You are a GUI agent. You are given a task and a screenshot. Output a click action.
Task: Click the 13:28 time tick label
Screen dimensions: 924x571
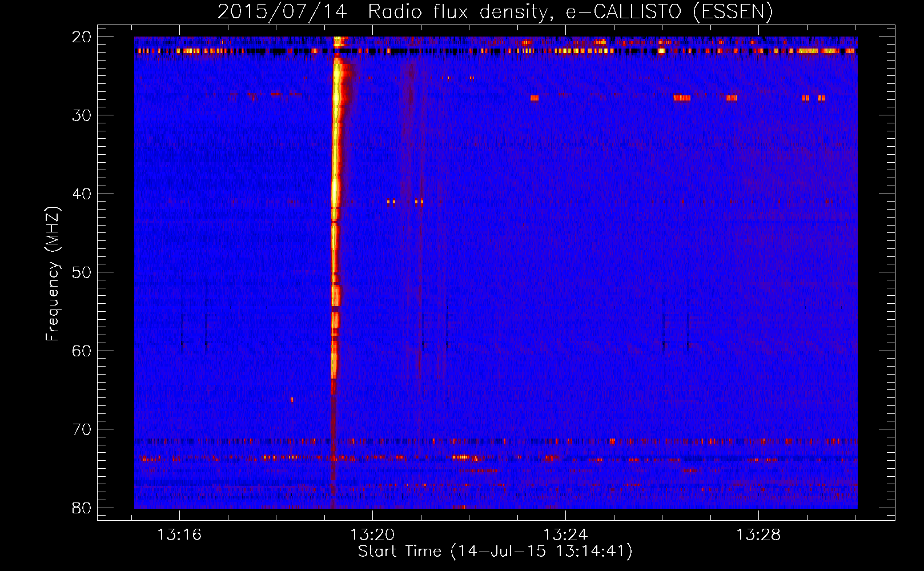point(758,535)
